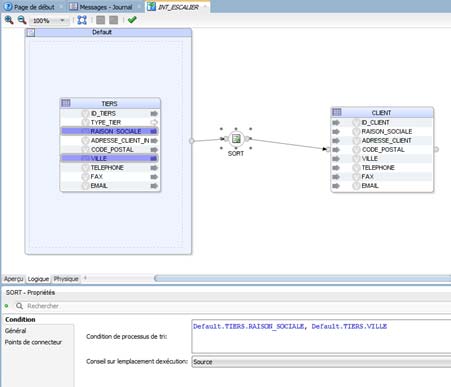Select the SORT component icon
451x387 pixels.
[x=236, y=138]
